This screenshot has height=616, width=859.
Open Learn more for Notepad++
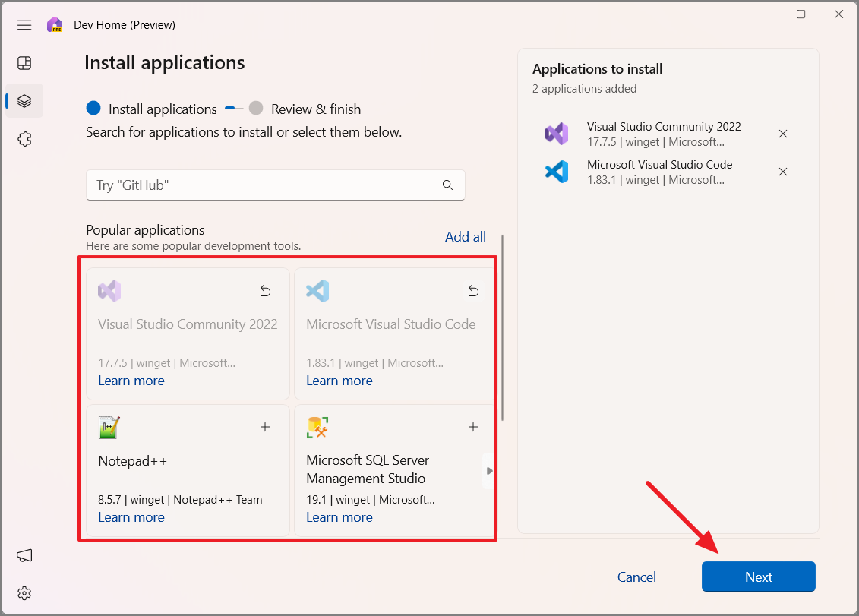[x=131, y=517]
